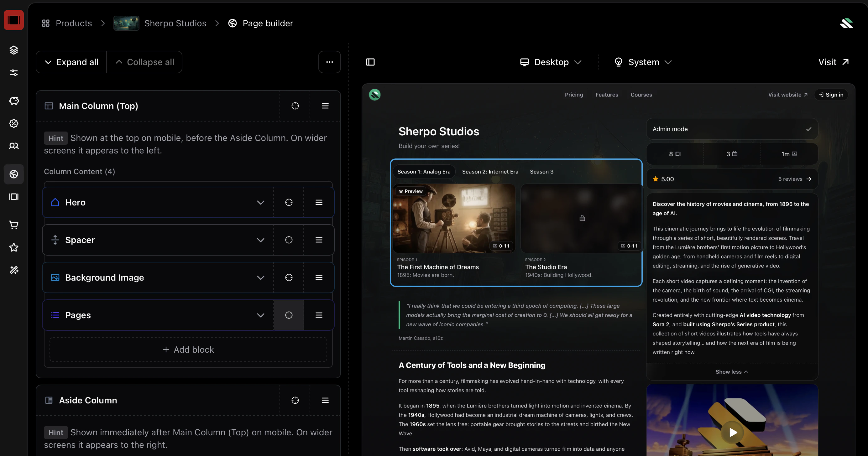Click Add block button
This screenshot has width=868, height=456.
coord(188,350)
